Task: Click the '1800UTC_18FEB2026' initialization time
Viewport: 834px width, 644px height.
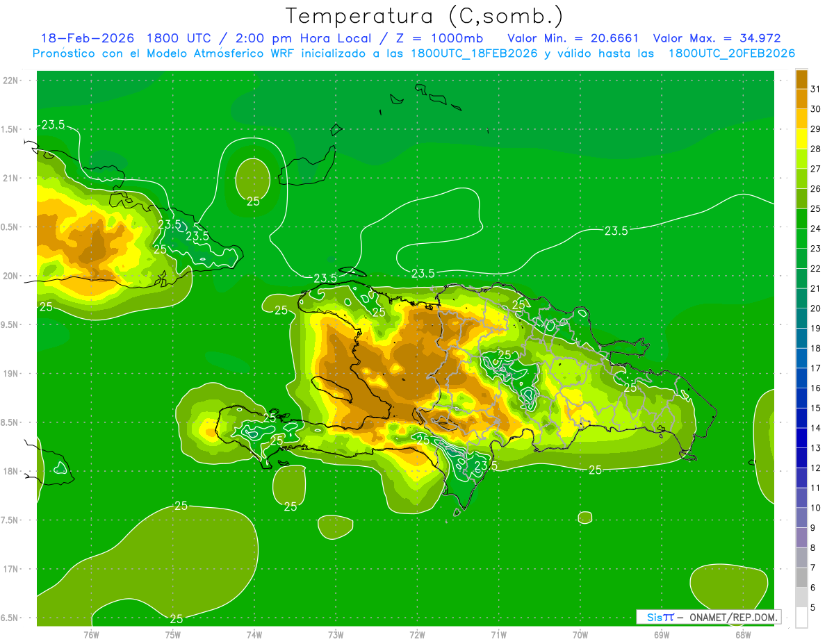Action: [474, 53]
